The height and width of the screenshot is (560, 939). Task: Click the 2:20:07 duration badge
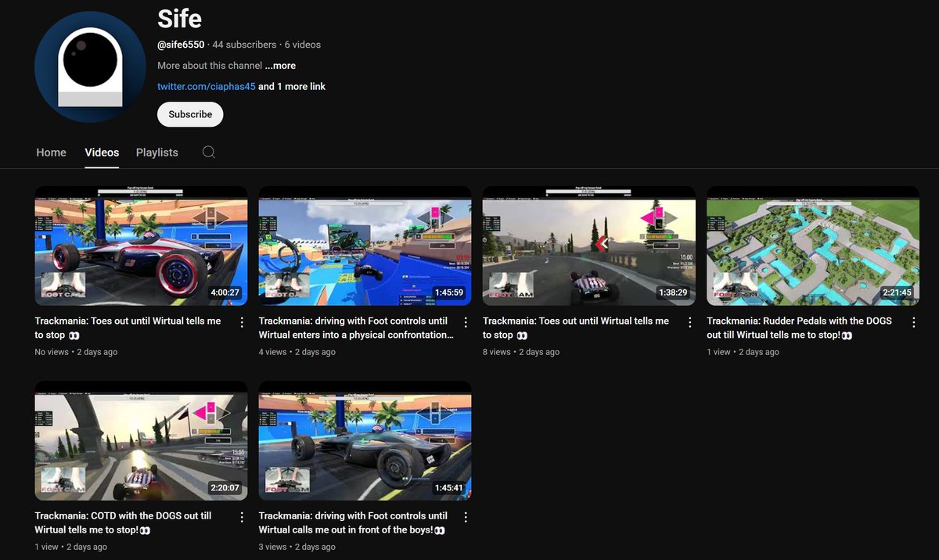click(x=225, y=488)
